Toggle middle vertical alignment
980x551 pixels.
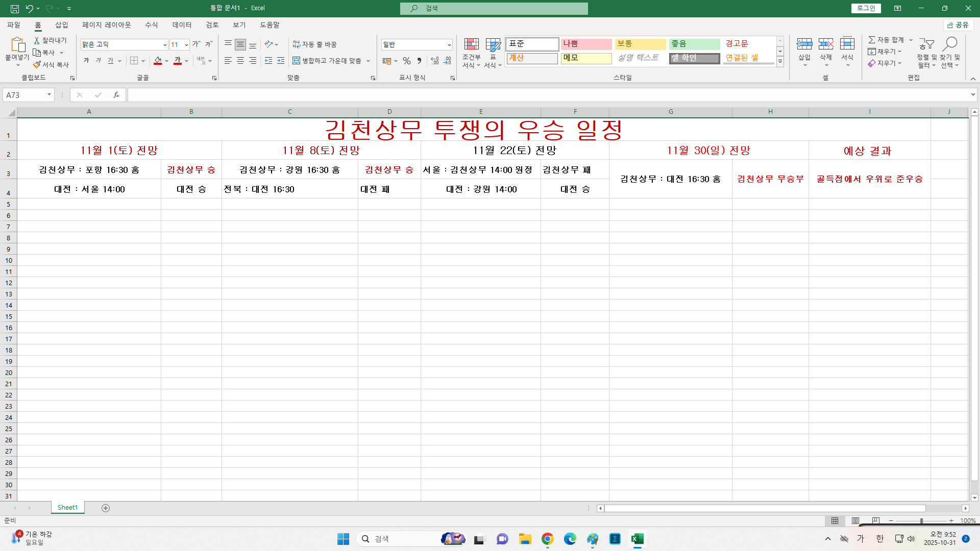(x=240, y=44)
